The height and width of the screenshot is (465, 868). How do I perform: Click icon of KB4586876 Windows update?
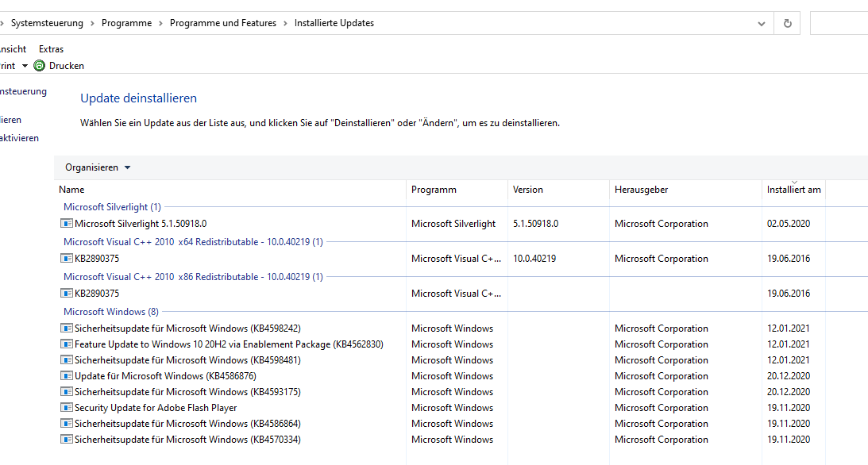pos(67,376)
